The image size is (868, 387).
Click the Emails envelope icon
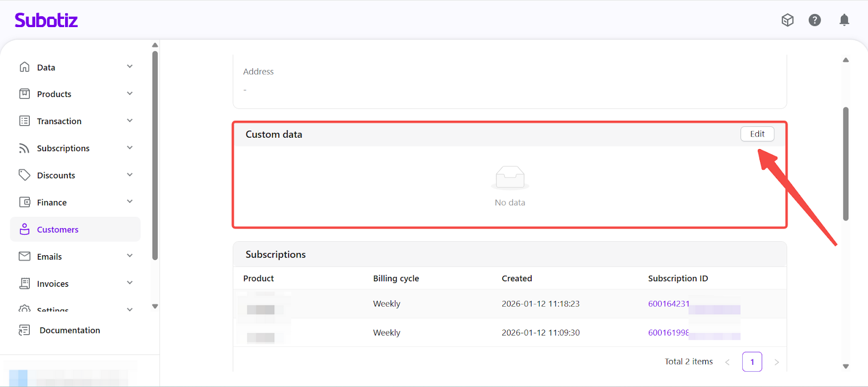(x=24, y=256)
